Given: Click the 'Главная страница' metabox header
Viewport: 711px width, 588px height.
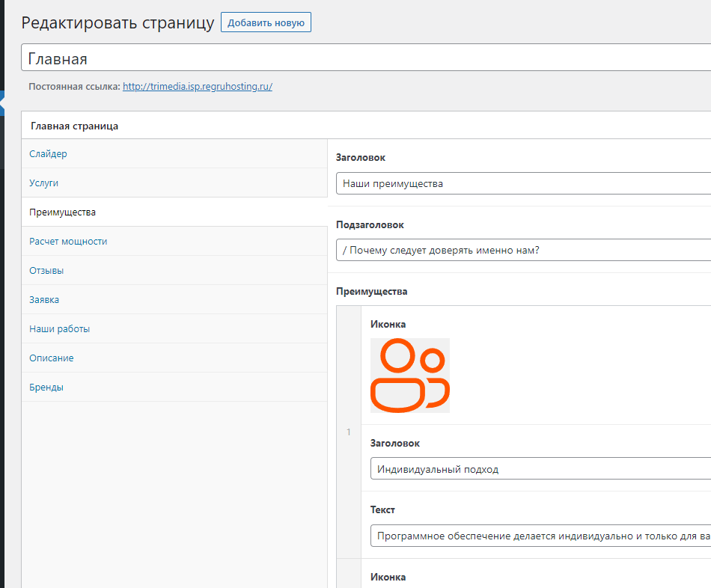Looking at the screenshot, I should point(366,126).
